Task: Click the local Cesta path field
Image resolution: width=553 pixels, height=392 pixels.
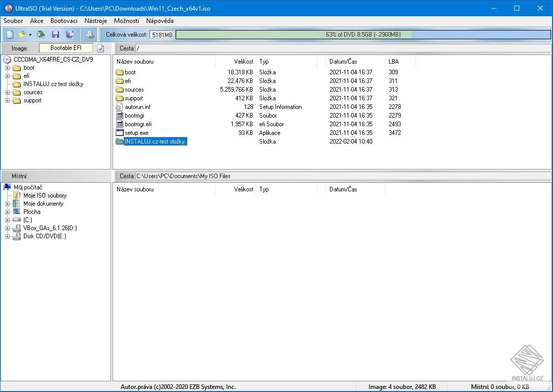Action: [343, 176]
